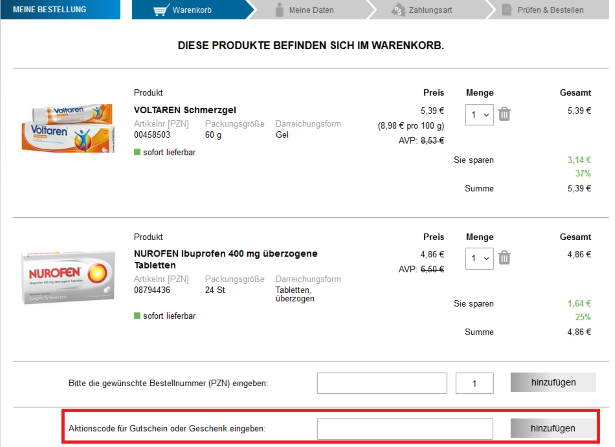615x447 pixels.
Task: Click the package size 60 g
Action: click(213, 135)
